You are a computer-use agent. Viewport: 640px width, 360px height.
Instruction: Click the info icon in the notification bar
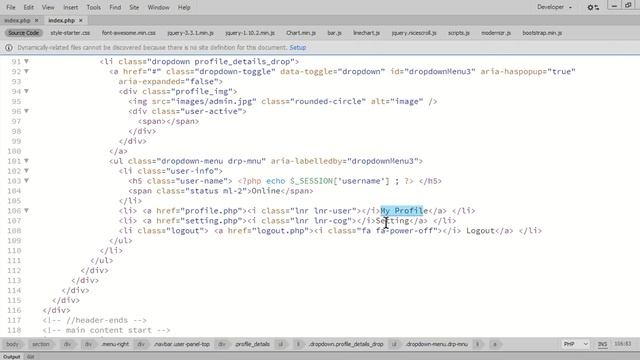(9, 48)
